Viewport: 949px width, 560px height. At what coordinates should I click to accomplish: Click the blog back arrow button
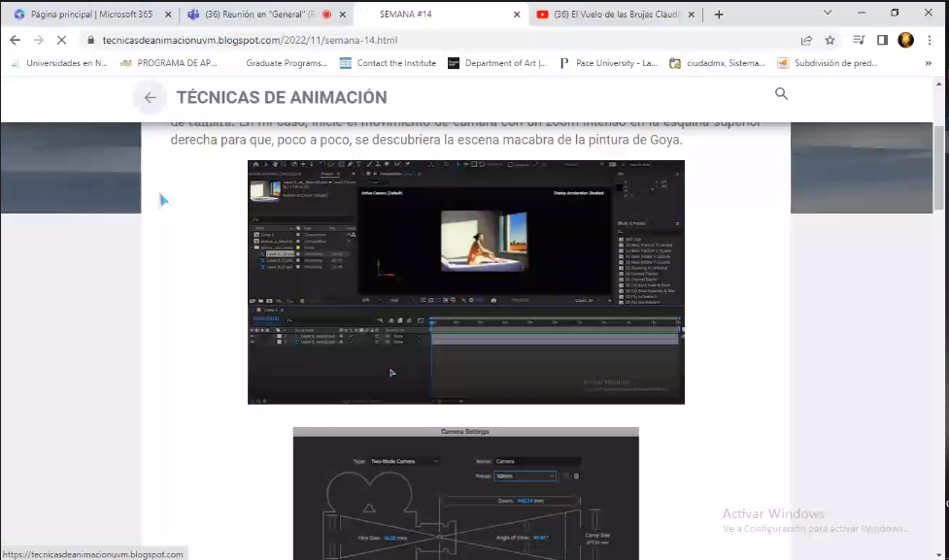(151, 97)
